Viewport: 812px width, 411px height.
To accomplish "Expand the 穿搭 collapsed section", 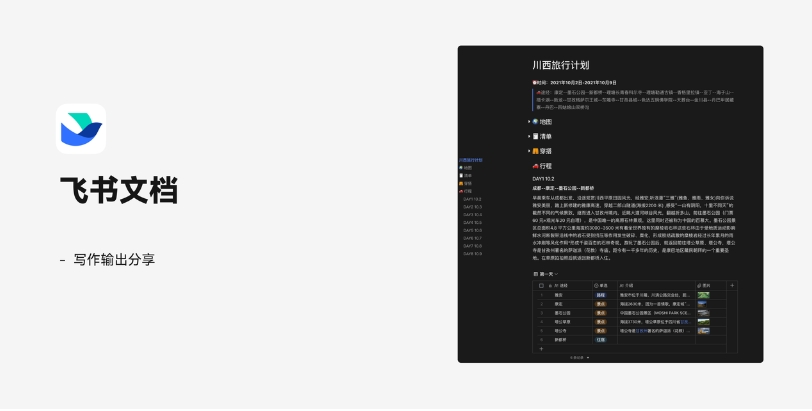I will tap(529, 151).
